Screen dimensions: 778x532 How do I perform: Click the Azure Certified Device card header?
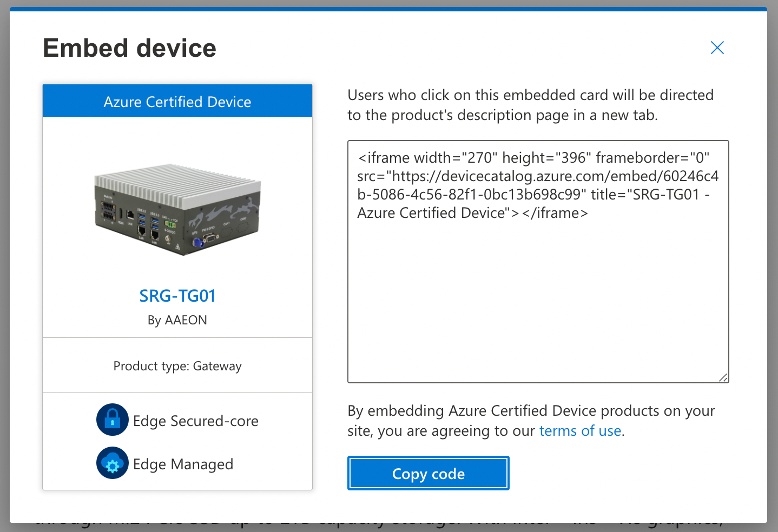click(177, 101)
